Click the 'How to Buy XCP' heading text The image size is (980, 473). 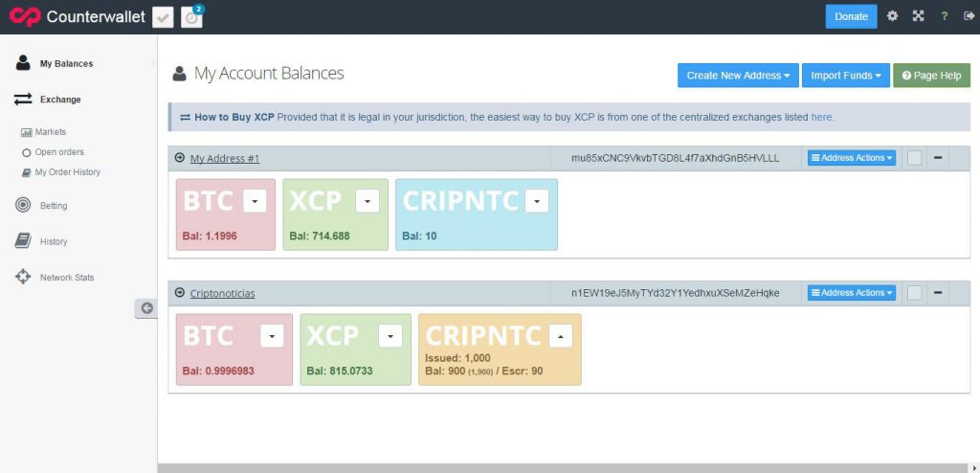click(234, 117)
